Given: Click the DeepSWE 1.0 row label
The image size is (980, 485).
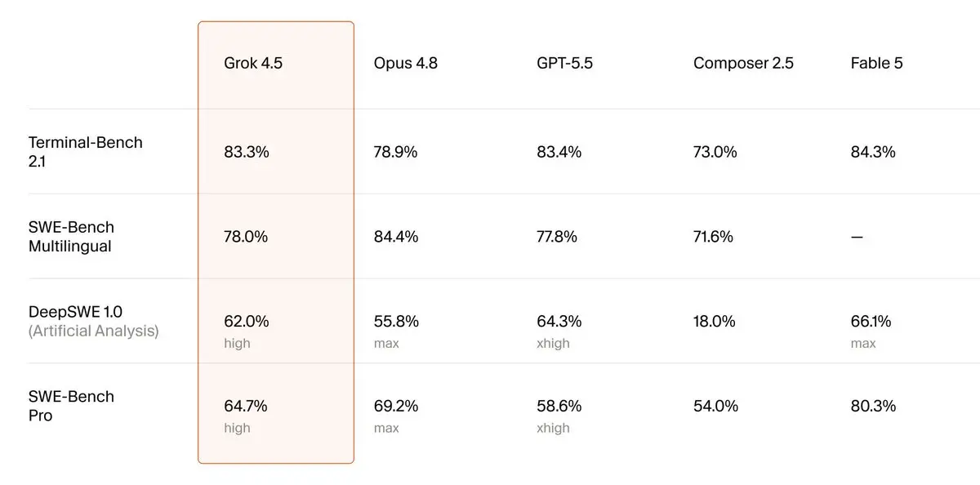Looking at the screenshot, I should click(x=76, y=311).
